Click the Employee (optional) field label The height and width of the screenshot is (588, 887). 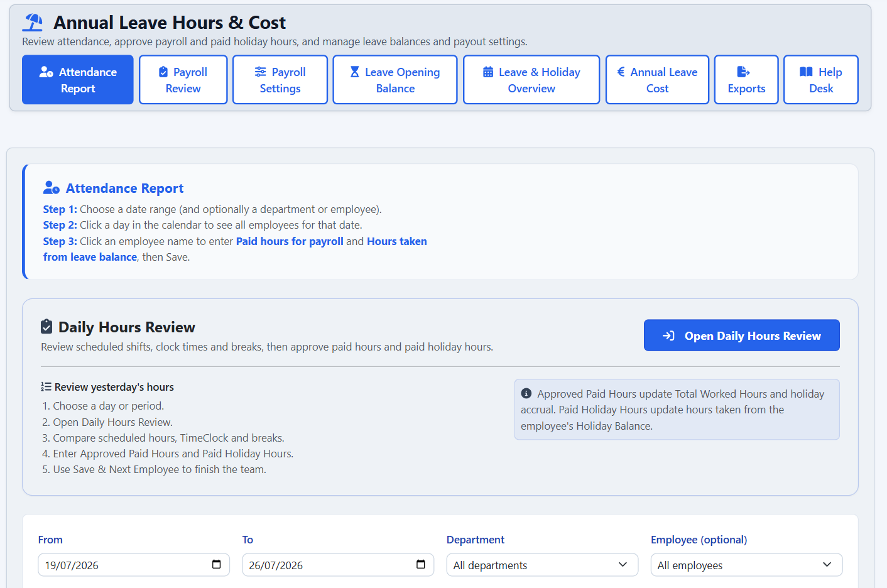pyautogui.click(x=699, y=540)
